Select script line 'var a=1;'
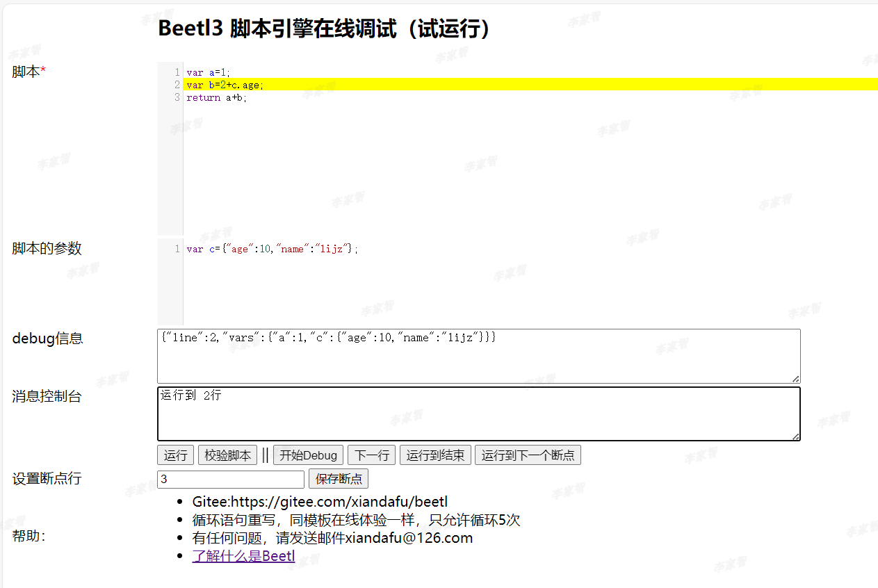This screenshot has width=878, height=588. [208, 72]
